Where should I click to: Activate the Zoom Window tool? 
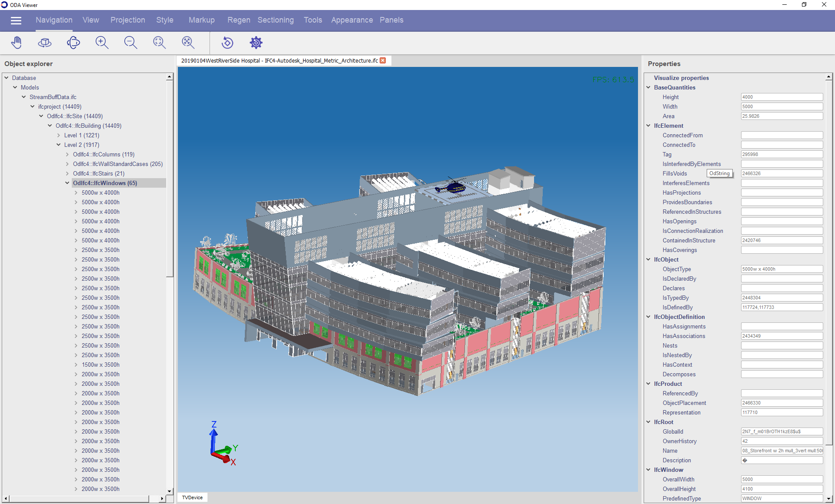point(159,43)
